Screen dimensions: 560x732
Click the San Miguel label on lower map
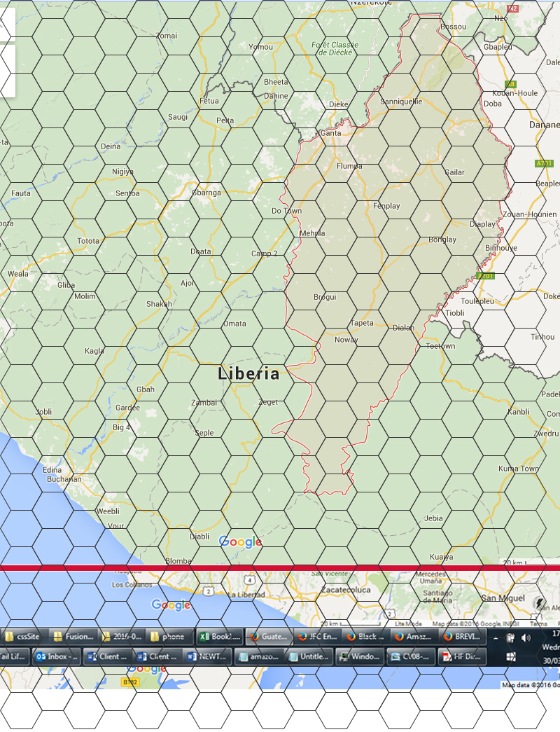(502, 598)
